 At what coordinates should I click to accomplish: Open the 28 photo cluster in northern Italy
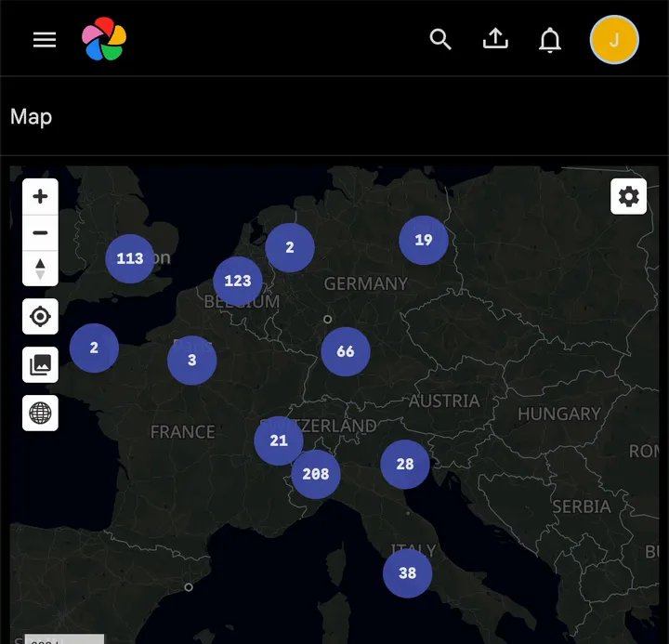[405, 464]
